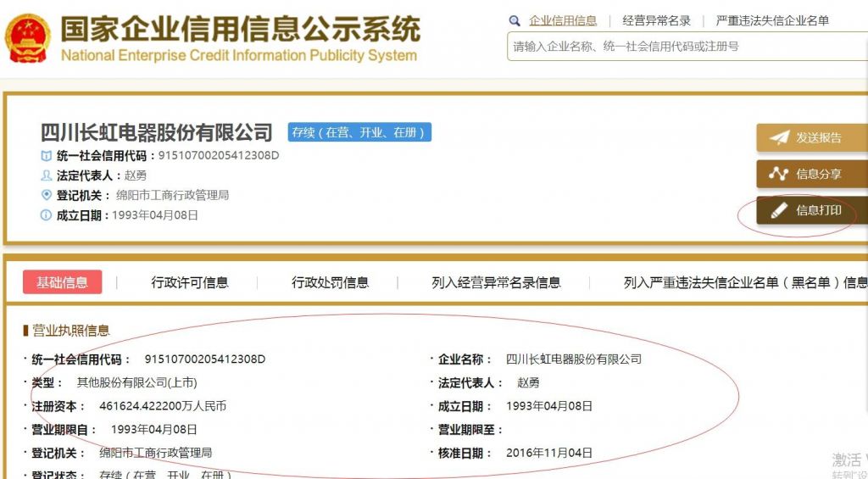This screenshot has height=479, width=868.
Task: Click the 营业期限至 label
Action: (x=470, y=430)
